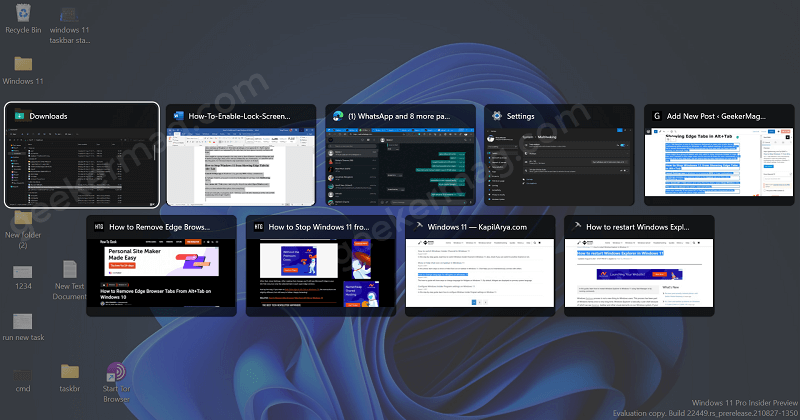Screen dimensions: 800x420
Task: Click 'Add New Post ‹ GeekerMag...' title
Action: click(x=716, y=116)
